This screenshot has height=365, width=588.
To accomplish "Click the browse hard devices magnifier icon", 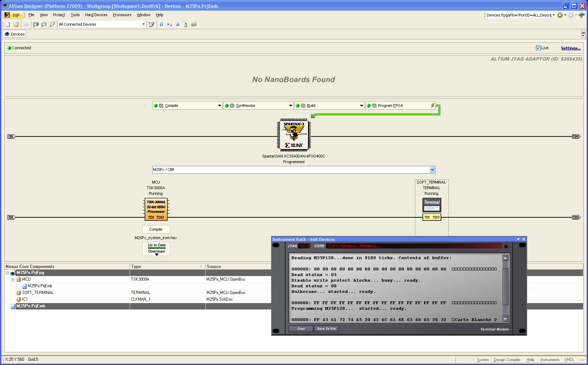I will (36, 24).
